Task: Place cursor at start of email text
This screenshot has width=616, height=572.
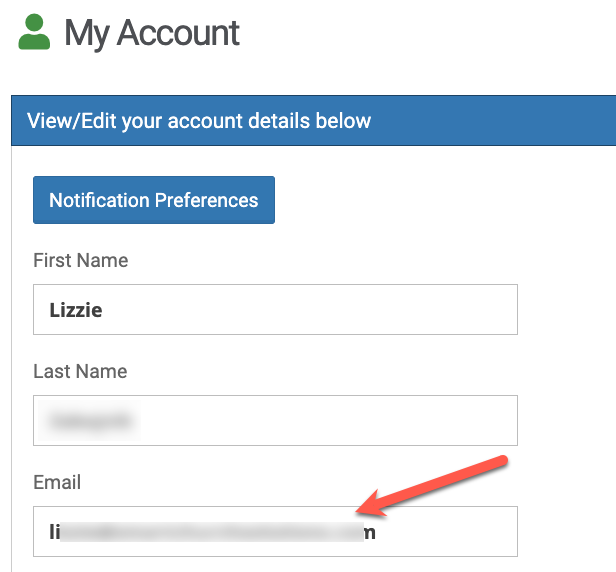Action: pyautogui.click(x=49, y=532)
